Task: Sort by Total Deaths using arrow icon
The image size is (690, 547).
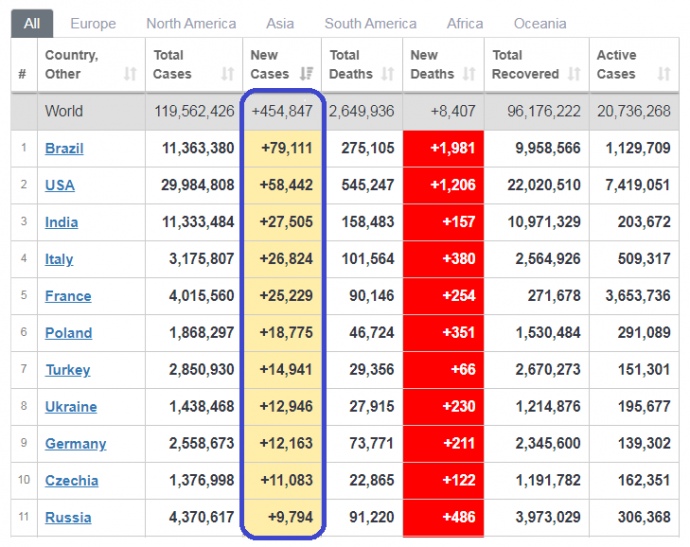Action: click(x=387, y=74)
